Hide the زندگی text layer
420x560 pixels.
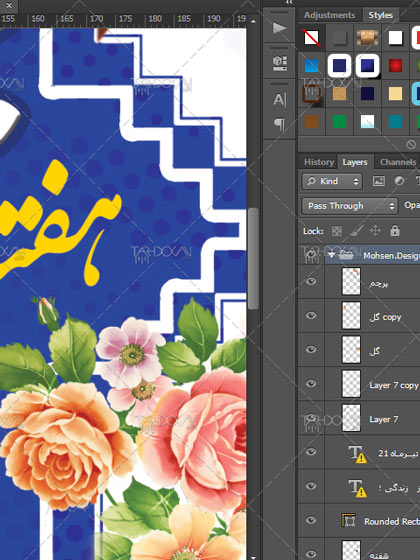[311, 486]
